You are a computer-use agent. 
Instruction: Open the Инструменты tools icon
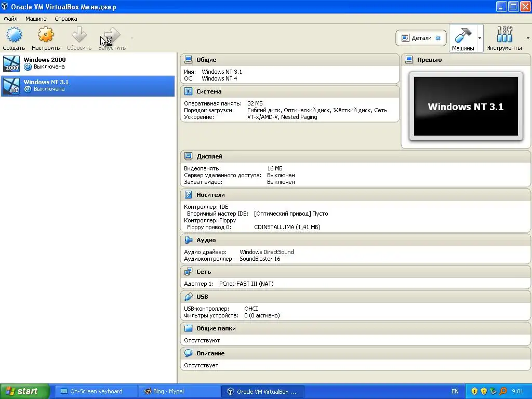point(504,35)
